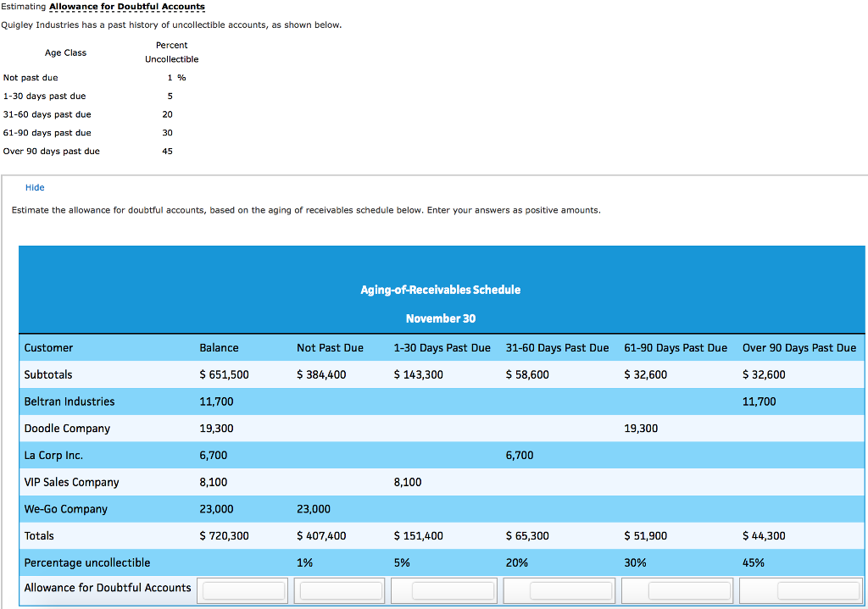Click the November 30 date heading

[440, 318]
